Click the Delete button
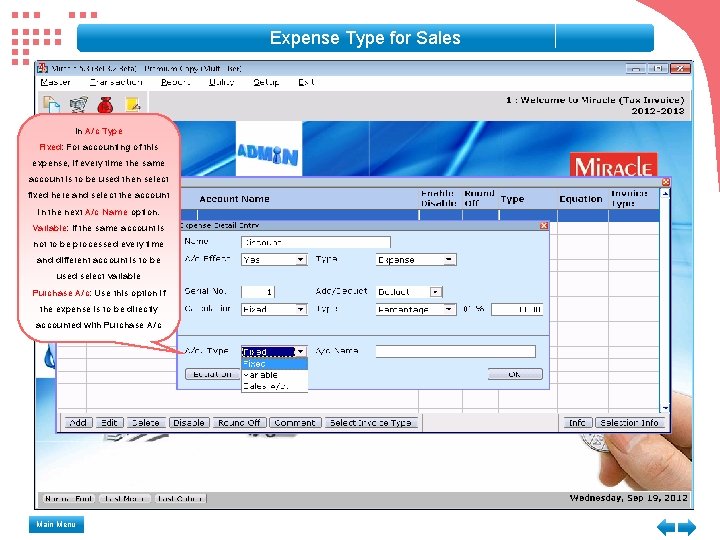 coord(146,422)
